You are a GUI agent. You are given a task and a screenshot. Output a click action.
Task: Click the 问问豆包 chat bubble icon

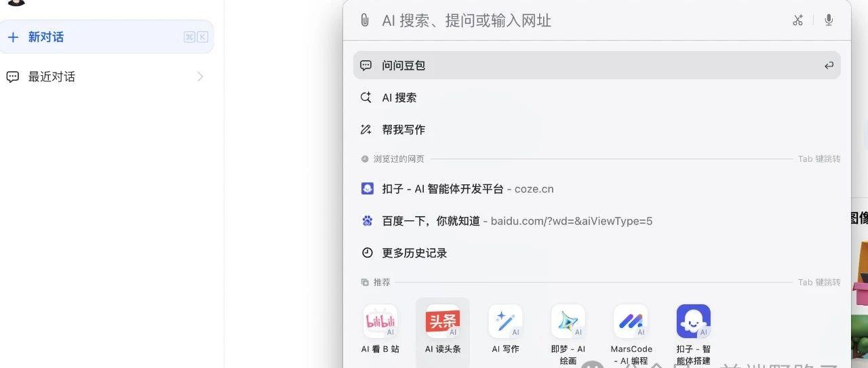click(x=366, y=66)
